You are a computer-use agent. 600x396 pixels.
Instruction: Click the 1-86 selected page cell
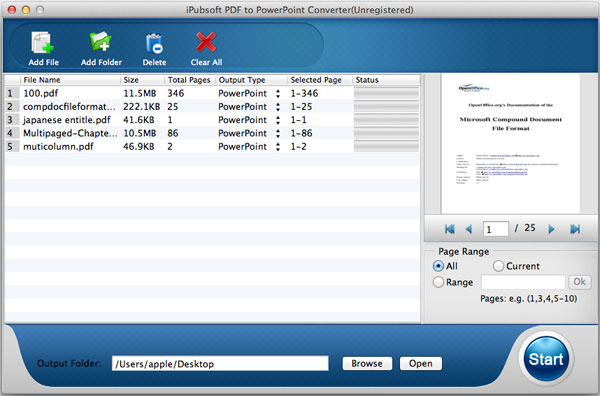[301, 134]
